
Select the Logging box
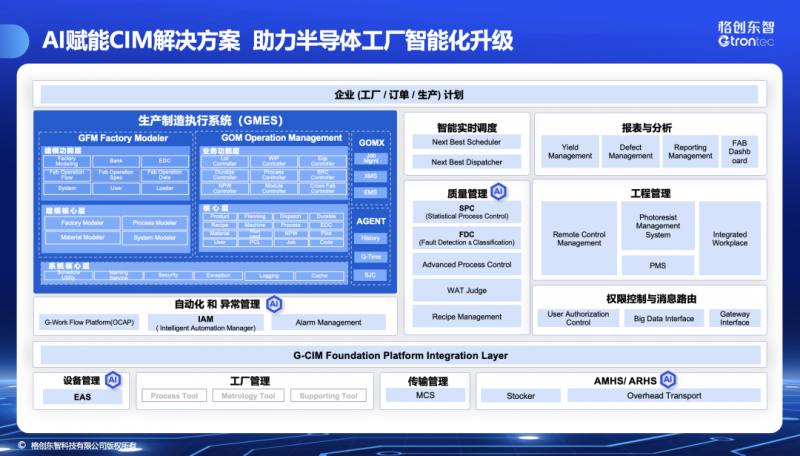pyautogui.click(x=269, y=275)
